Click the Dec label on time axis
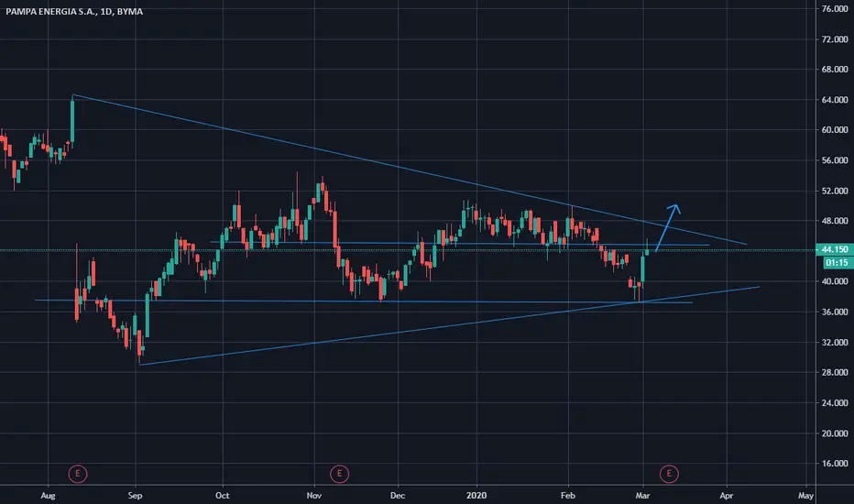This screenshot has width=854, height=504. pyautogui.click(x=398, y=495)
